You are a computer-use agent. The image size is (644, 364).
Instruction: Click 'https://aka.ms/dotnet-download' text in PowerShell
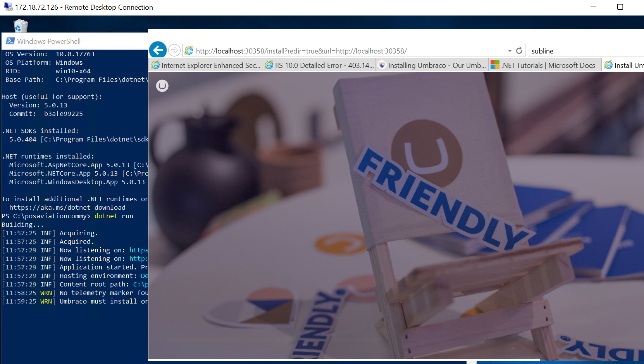[67, 207]
